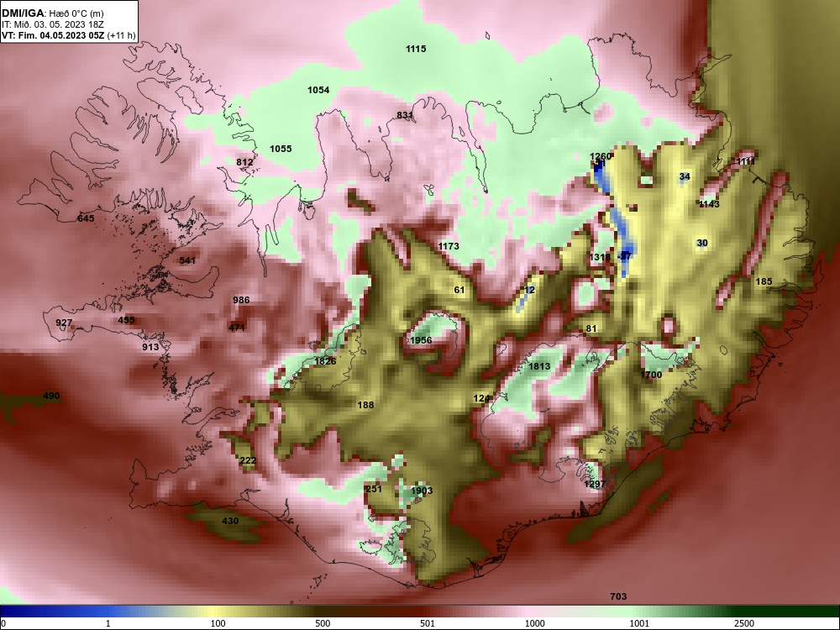Click the map value '645'

(x=86, y=218)
